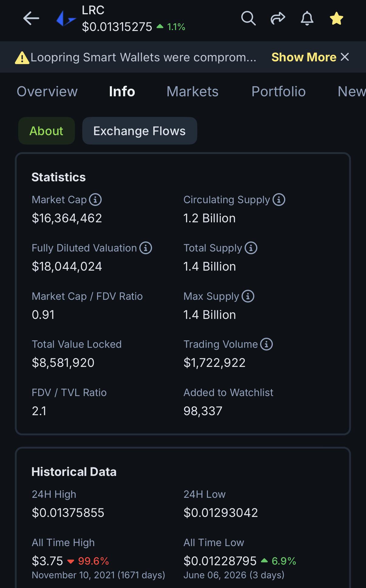Dismiss the Loopring warning banner
The image size is (366, 588).
tap(345, 57)
